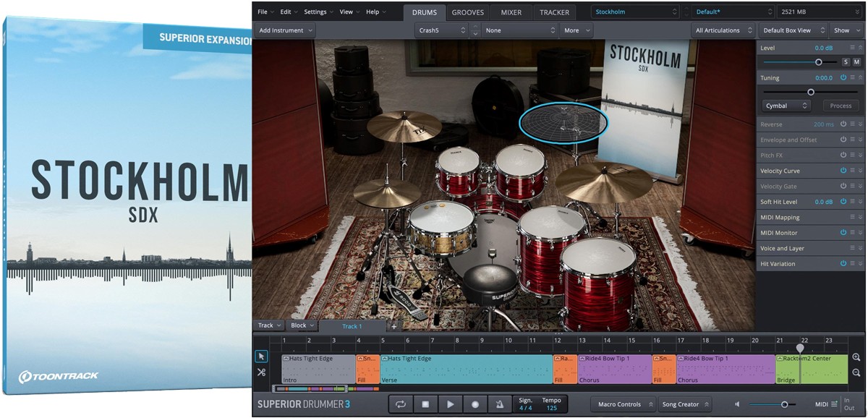Switch to the MIXER tab
This screenshot has height=418, width=868.
coord(511,12)
